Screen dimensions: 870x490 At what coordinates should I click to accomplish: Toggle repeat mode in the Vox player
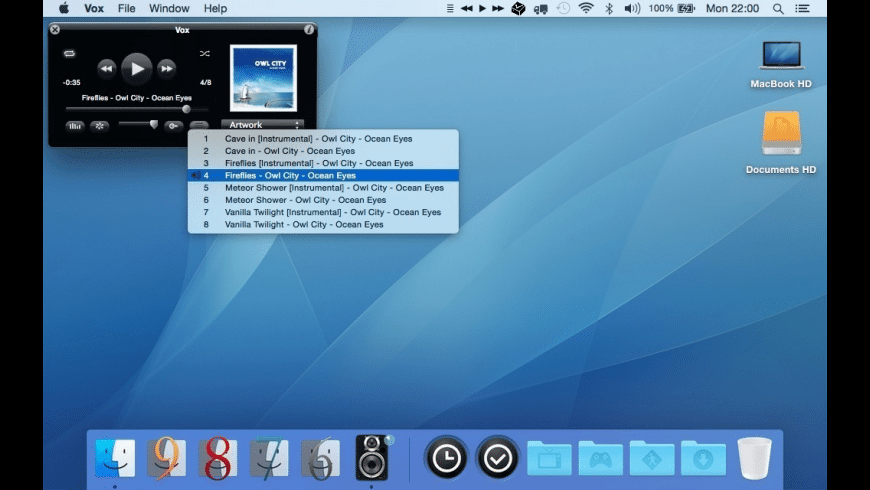point(69,54)
